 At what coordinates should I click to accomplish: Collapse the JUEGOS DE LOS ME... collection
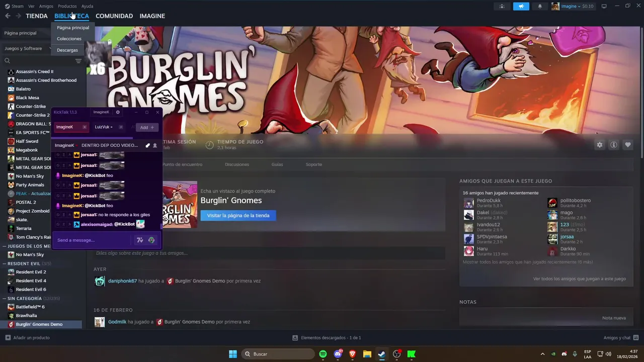pos(5,246)
